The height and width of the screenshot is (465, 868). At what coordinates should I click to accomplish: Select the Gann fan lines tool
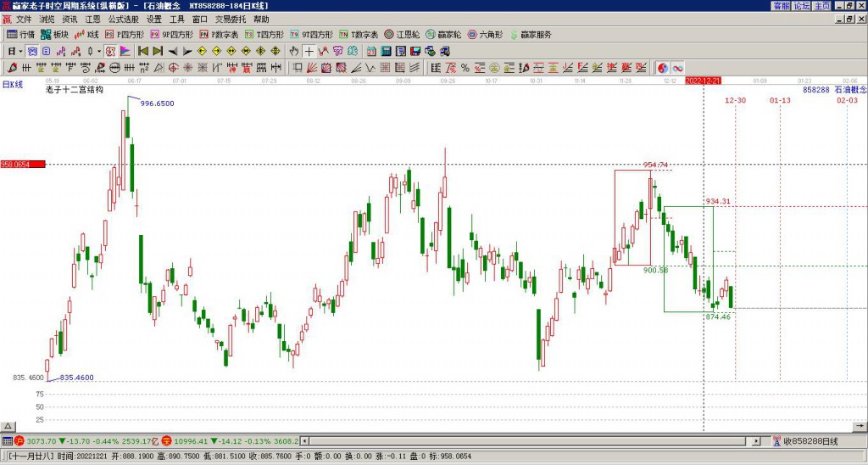(x=312, y=68)
